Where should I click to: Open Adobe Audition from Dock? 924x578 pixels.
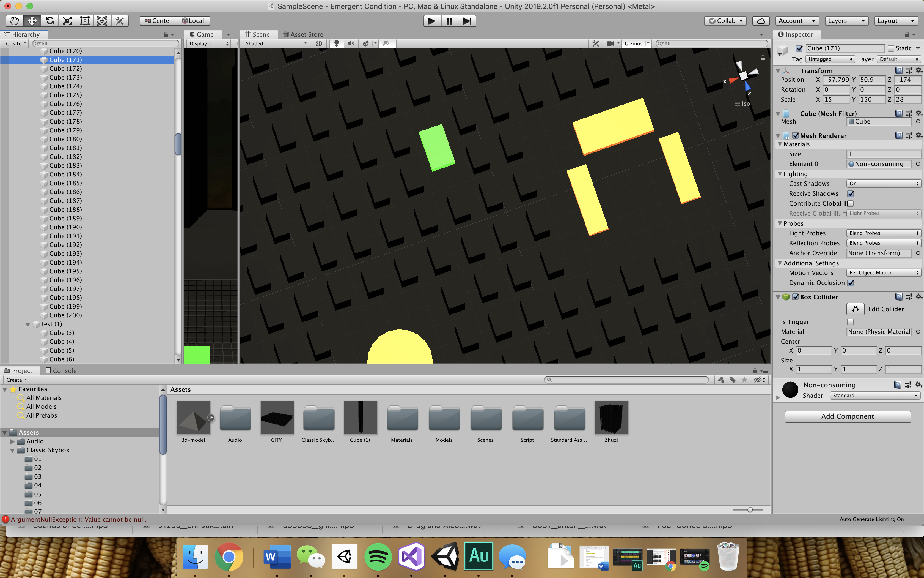pyautogui.click(x=479, y=556)
